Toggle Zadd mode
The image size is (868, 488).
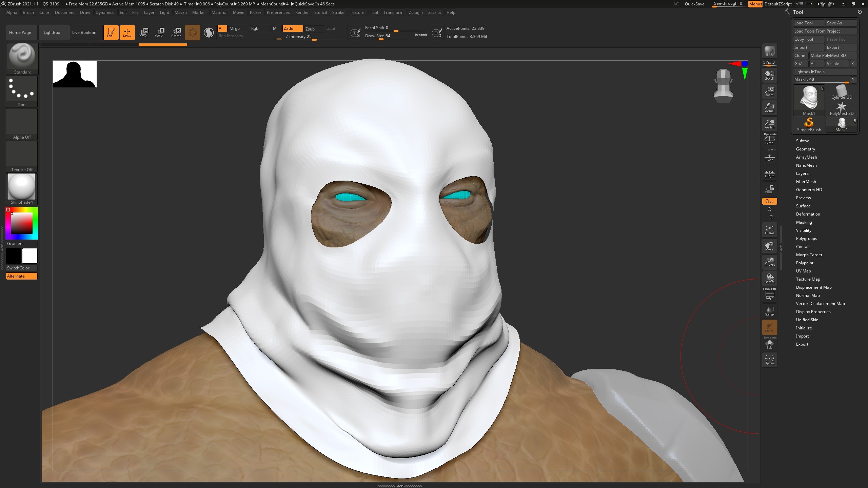click(x=293, y=28)
